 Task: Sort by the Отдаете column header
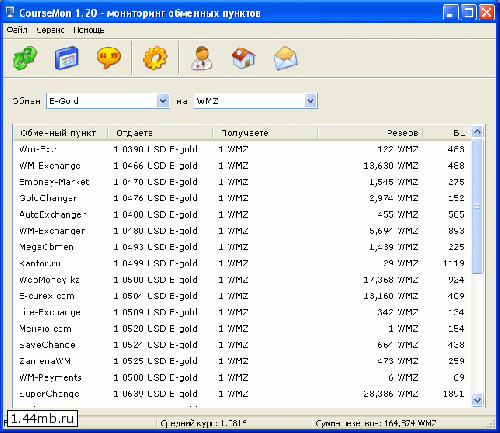coord(160,133)
